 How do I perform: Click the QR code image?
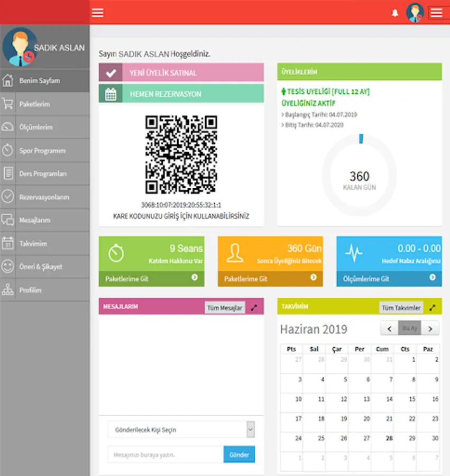(x=181, y=154)
